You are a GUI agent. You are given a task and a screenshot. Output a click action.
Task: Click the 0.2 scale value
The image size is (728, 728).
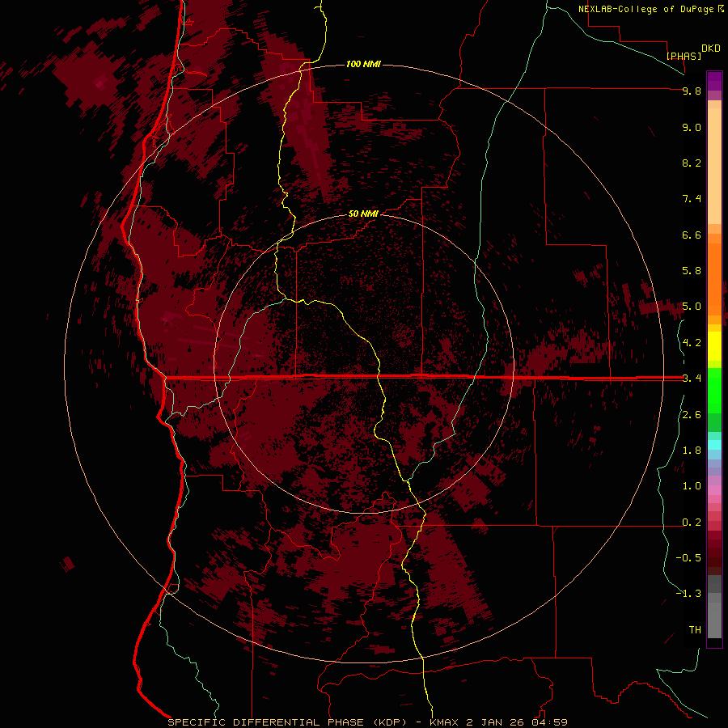point(692,523)
